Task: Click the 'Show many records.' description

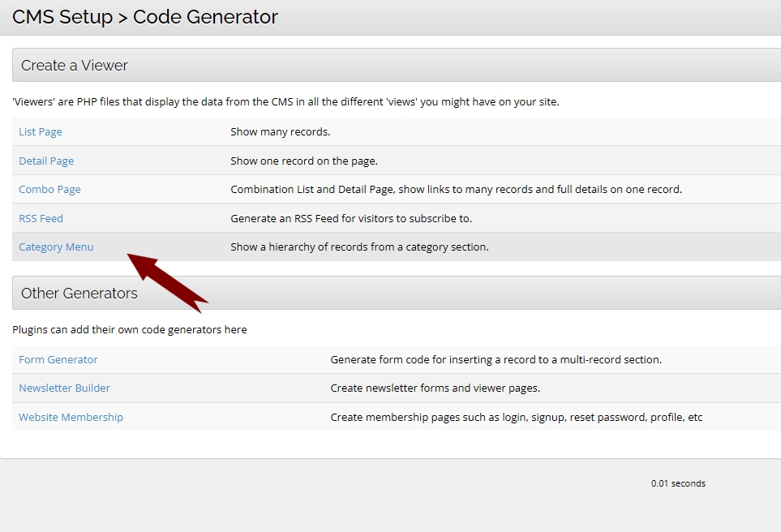Action: pyautogui.click(x=280, y=131)
